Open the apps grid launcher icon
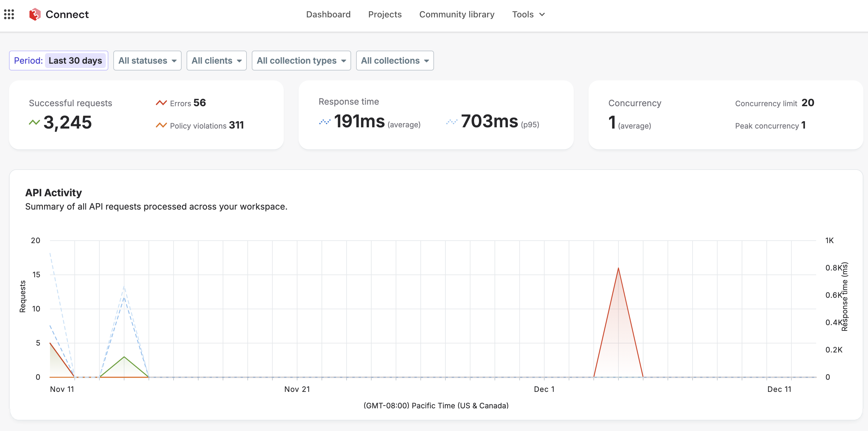Screen dimensions: 868x431 point(9,14)
